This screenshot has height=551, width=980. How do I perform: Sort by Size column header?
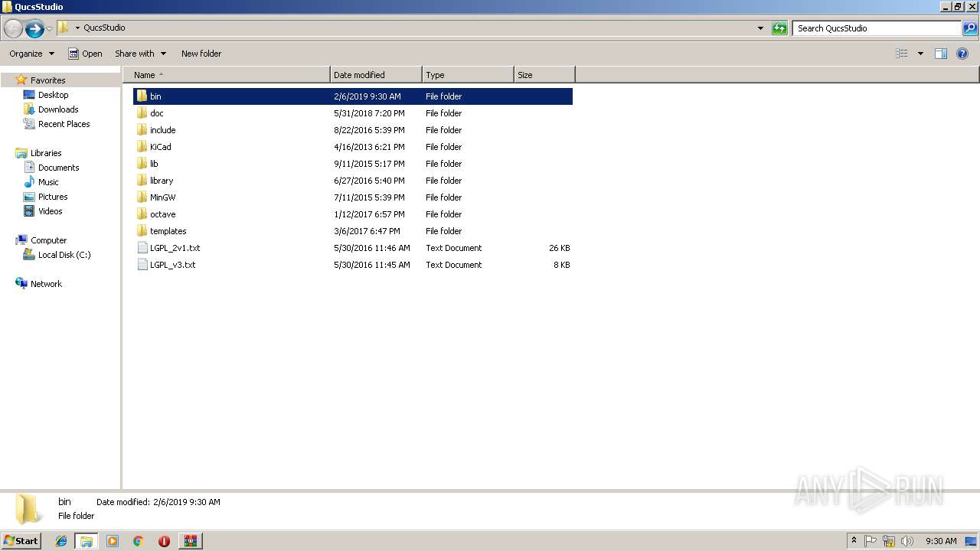544,75
